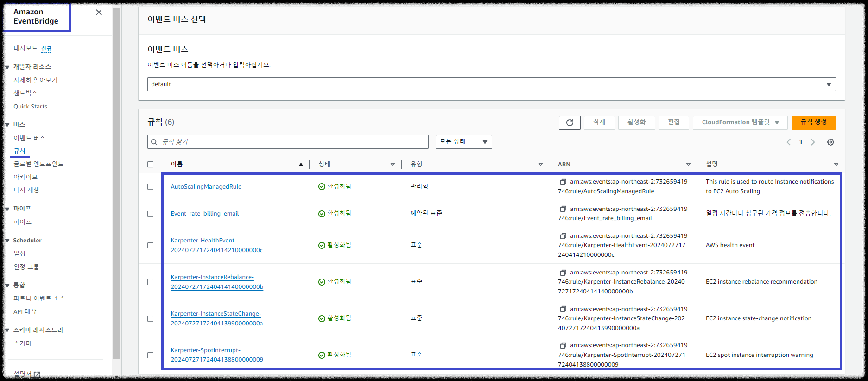Viewport: 868px width, 381px height.
Task: Sort by ARN column arrow
Action: [688, 165]
